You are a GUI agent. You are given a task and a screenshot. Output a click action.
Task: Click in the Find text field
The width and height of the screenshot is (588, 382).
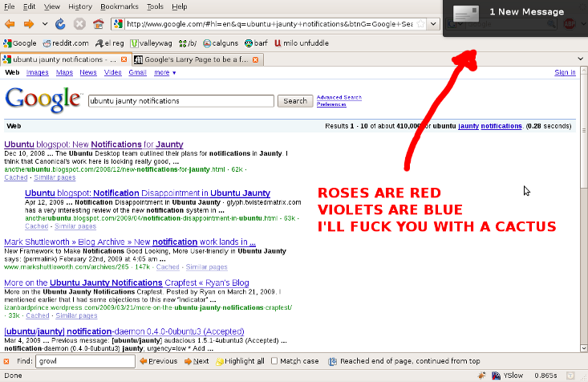[x=84, y=361]
